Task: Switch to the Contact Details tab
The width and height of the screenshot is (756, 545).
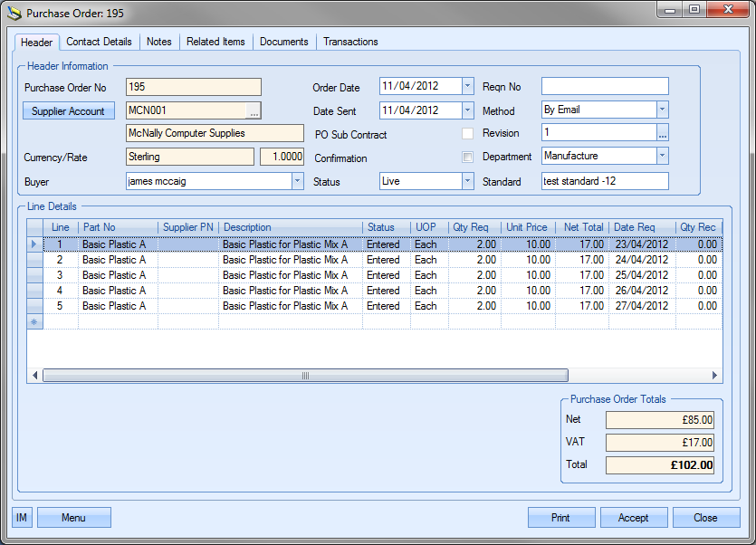Action: [x=99, y=42]
